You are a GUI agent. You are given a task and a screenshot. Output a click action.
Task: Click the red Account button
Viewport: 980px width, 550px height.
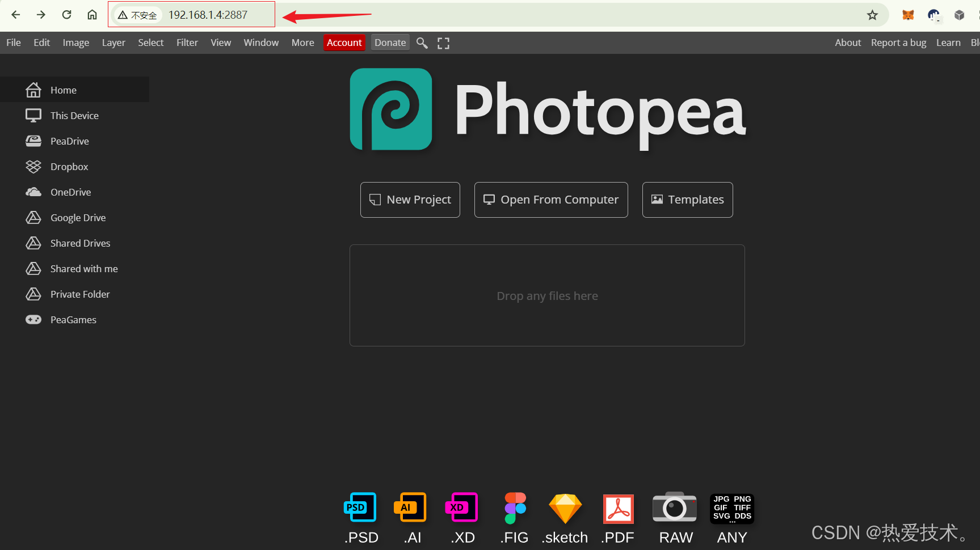coord(344,43)
